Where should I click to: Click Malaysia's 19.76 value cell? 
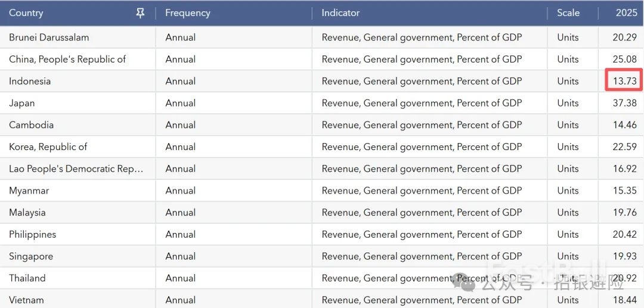[624, 213]
